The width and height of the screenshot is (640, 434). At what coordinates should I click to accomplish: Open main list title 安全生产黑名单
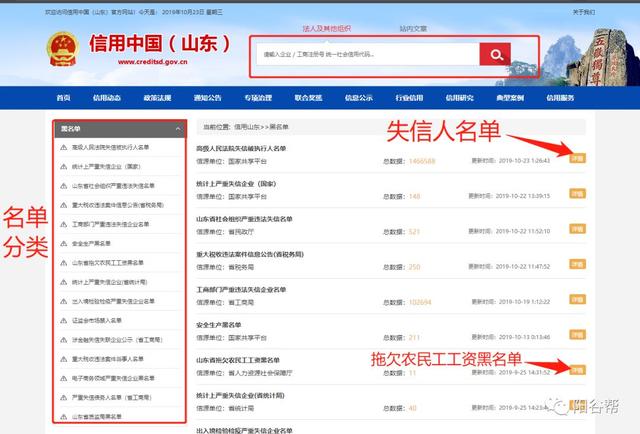pos(218,325)
